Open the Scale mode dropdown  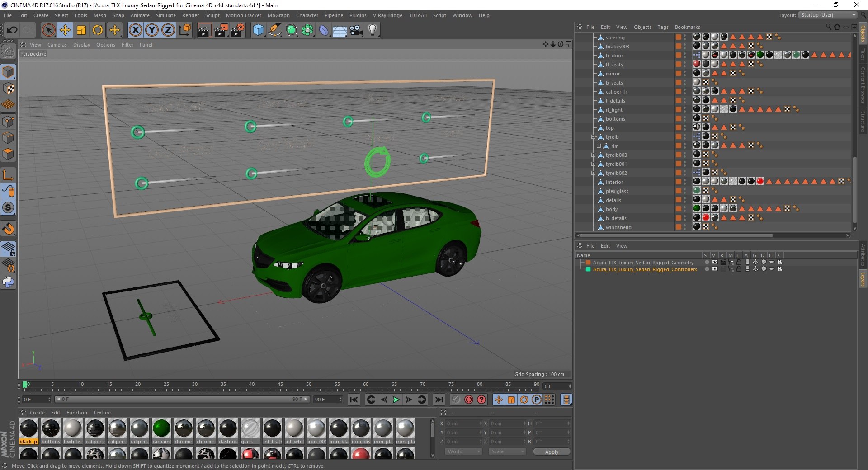pos(507,451)
